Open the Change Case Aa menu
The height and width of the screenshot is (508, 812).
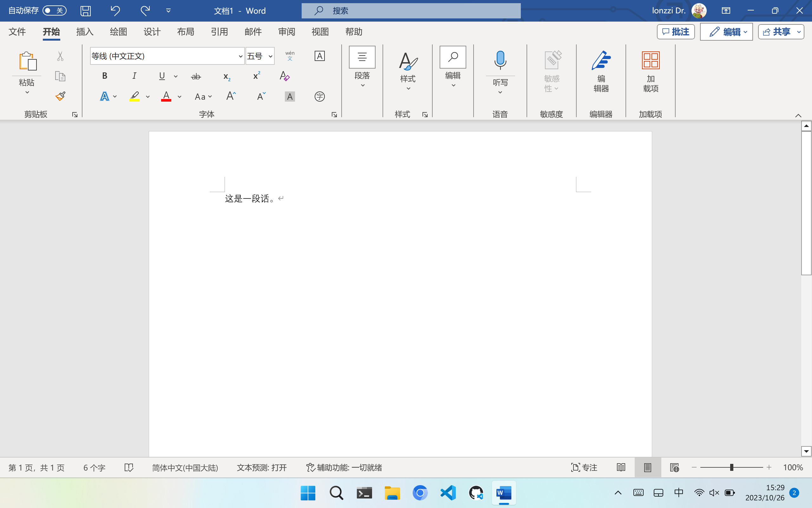point(203,97)
